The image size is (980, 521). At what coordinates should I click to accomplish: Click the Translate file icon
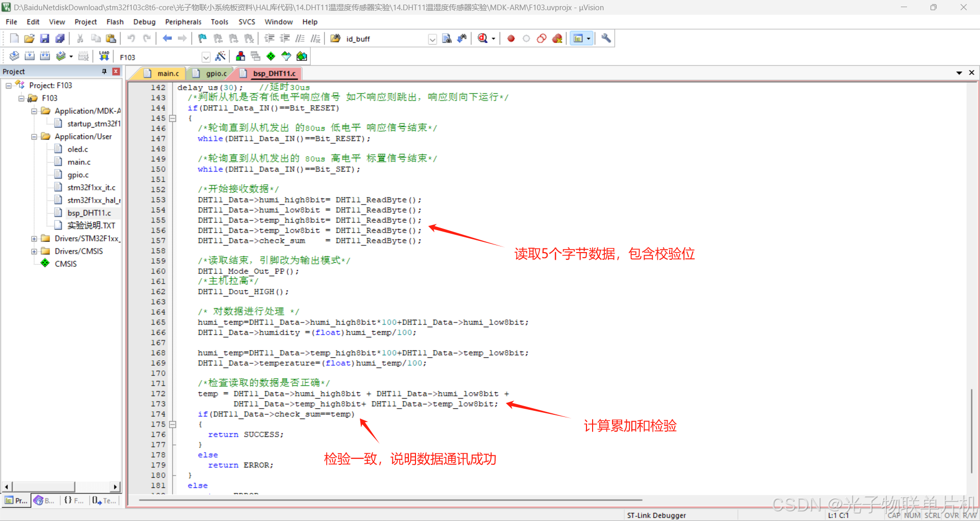pos(14,56)
